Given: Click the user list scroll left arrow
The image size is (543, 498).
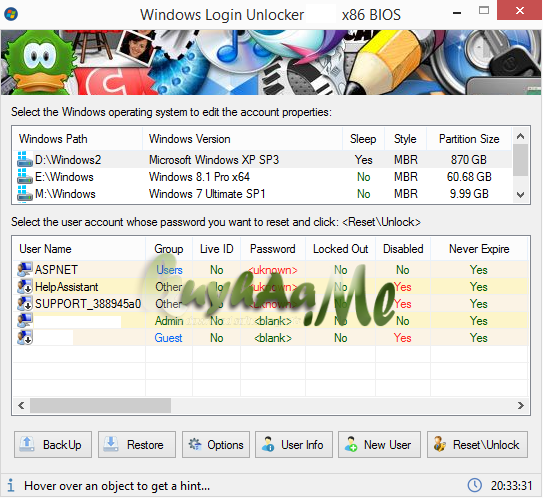Looking at the screenshot, I should (21, 405).
